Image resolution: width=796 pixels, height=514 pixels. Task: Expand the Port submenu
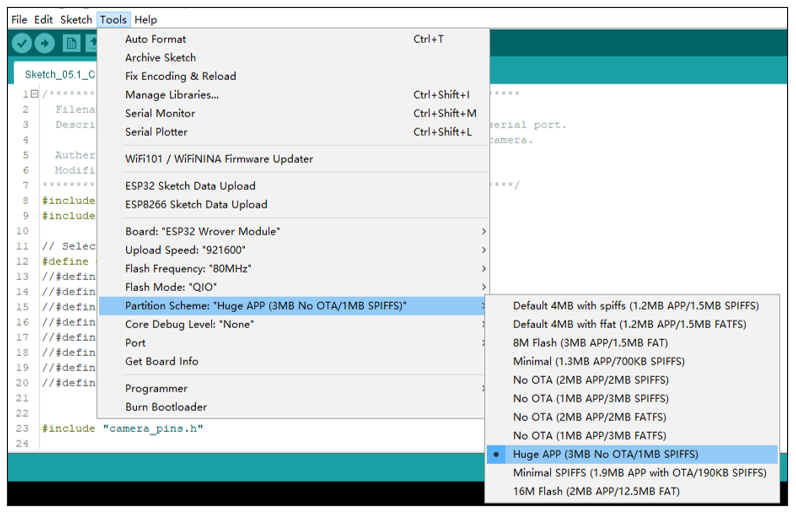(292, 343)
